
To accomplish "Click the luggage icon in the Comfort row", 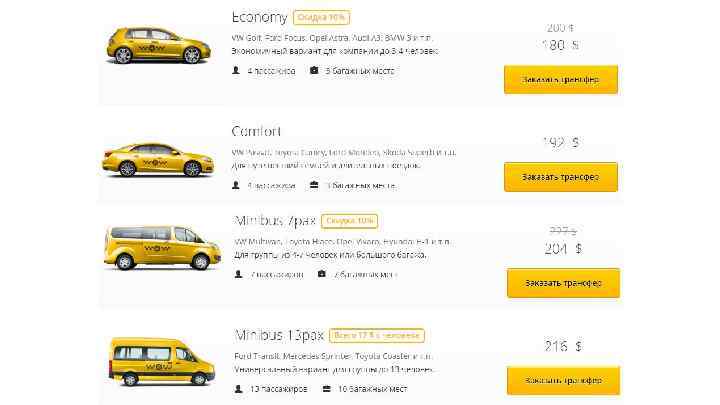I will tap(314, 185).
